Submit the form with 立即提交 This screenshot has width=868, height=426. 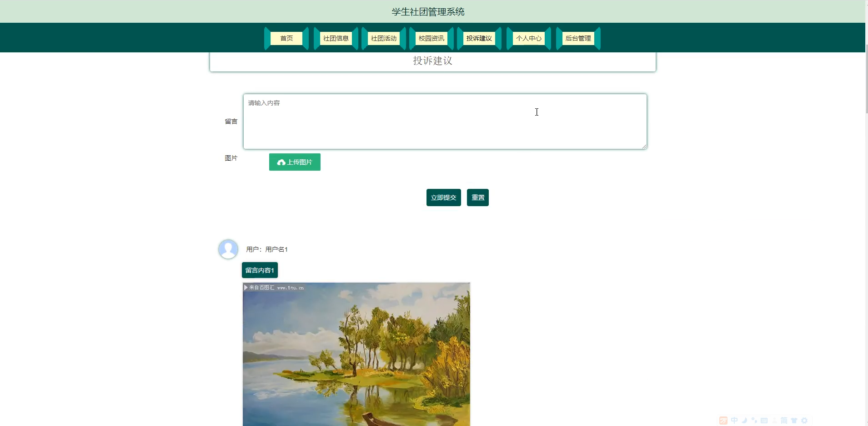click(x=443, y=198)
